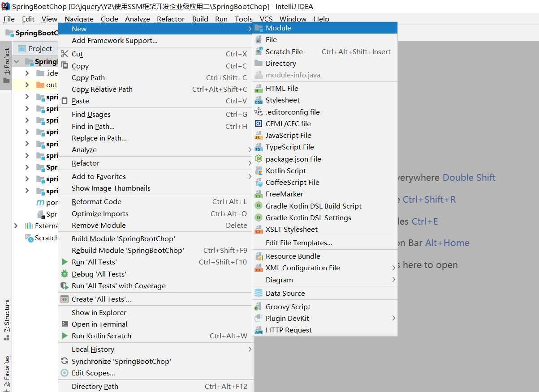Select Add Framework Support…
The height and width of the screenshot is (392, 539).
(x=156, y=41)
